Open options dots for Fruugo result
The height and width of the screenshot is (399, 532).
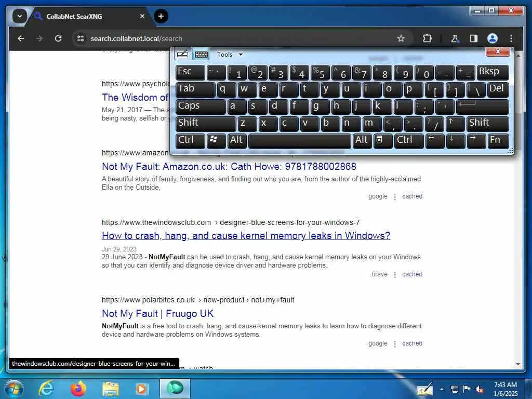point(395,344)
